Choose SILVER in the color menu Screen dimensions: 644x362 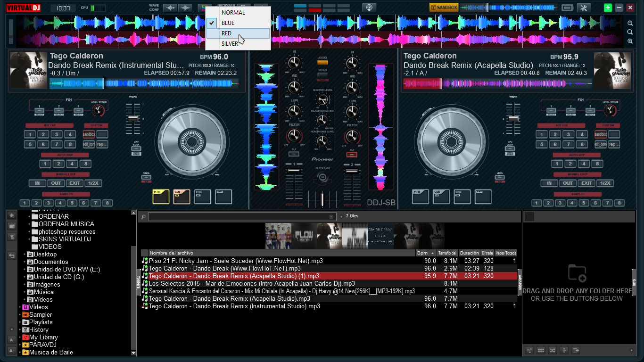(238, 44)
